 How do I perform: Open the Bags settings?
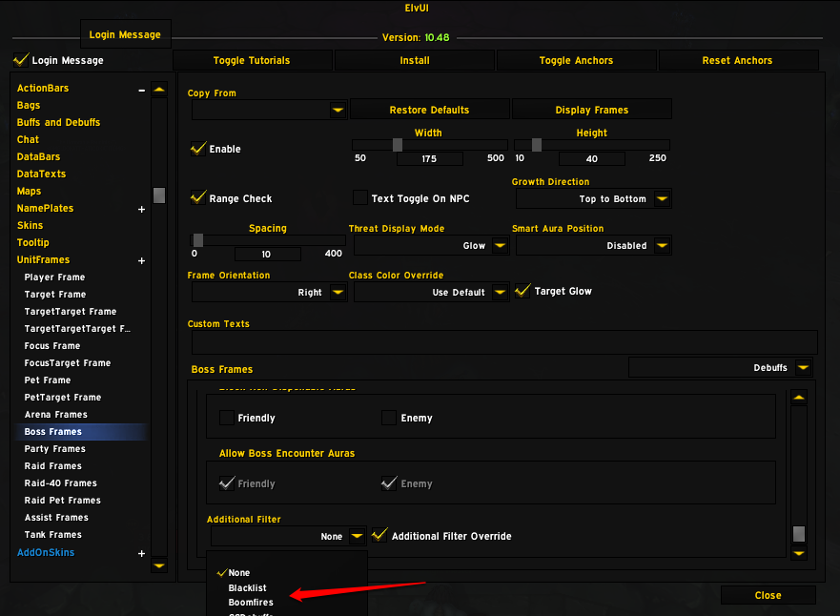click(29, 106)
